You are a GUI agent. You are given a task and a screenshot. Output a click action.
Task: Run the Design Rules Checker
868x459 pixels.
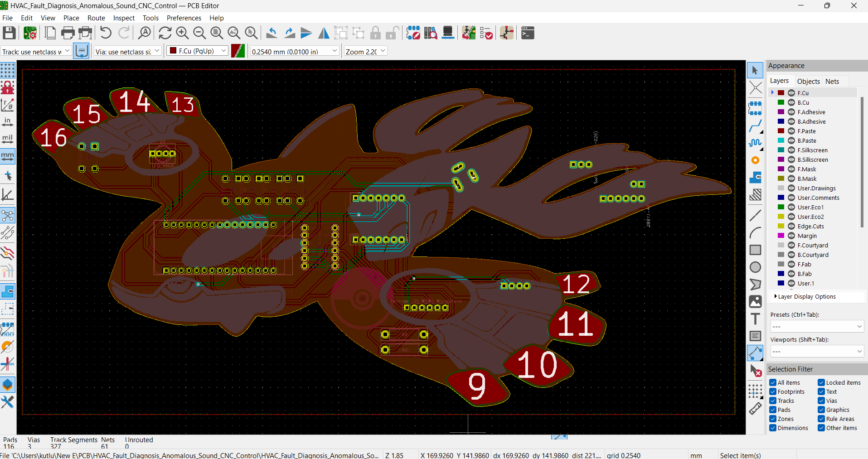pyautogui.click(x=486, y=33)
